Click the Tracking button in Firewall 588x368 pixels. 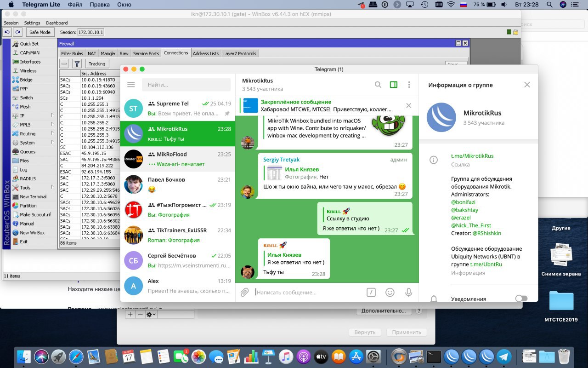(x=97, y=63)
